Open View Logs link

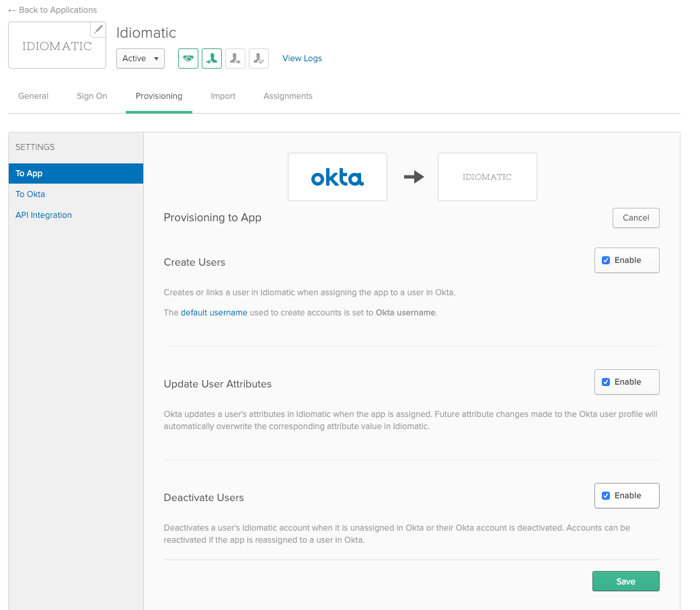[302, 59]
